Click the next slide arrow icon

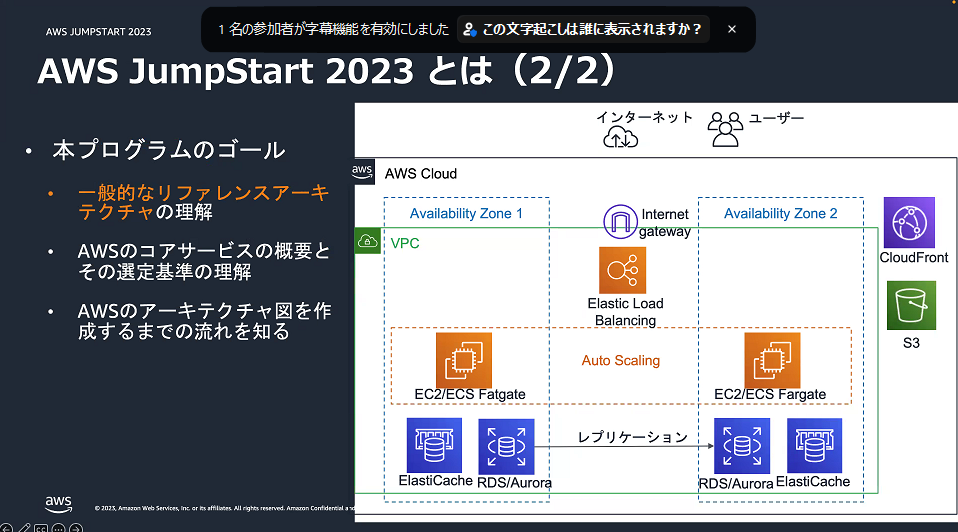[x=76, y=528]
